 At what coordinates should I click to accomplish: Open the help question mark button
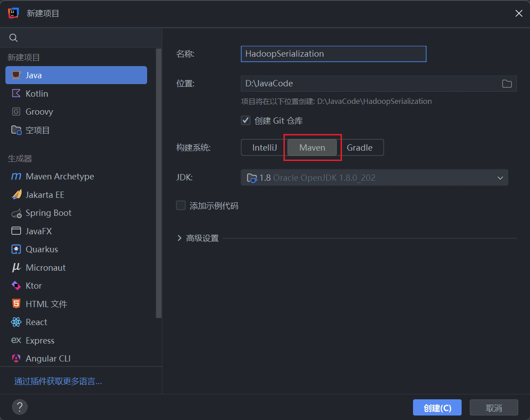[x=20, y=407]
